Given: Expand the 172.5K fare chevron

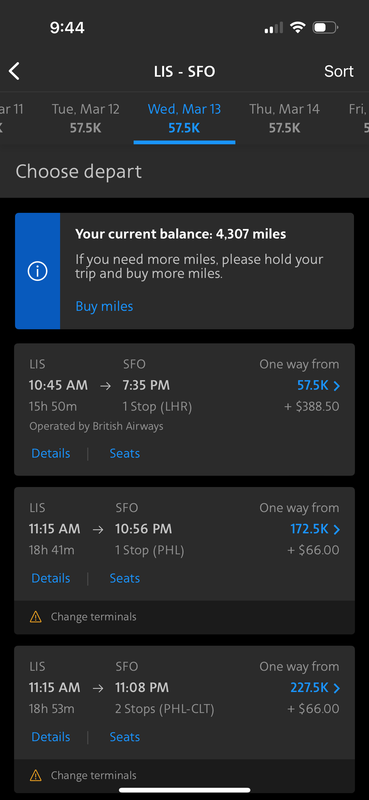Looking at the screenshot, I should [x=336, y=529].
